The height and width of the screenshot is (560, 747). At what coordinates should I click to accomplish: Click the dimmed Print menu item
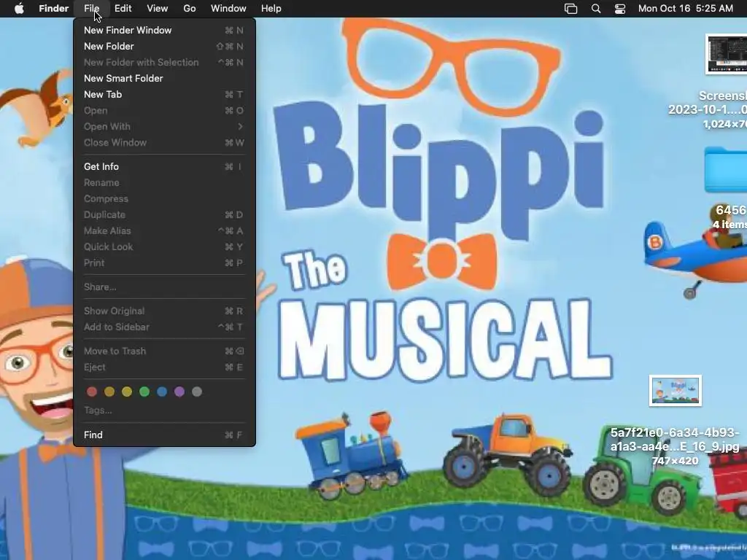click(x=164, y=262)
